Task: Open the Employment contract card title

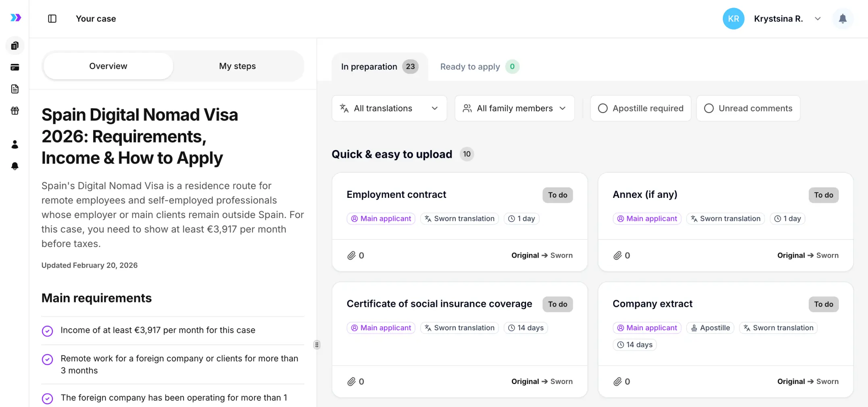Action: tap(396, 195)
